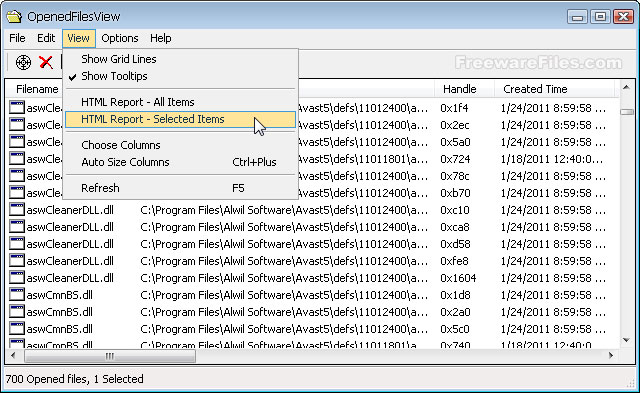Click the file icon of handle 0x5a0 row

(x=17, y=142)
